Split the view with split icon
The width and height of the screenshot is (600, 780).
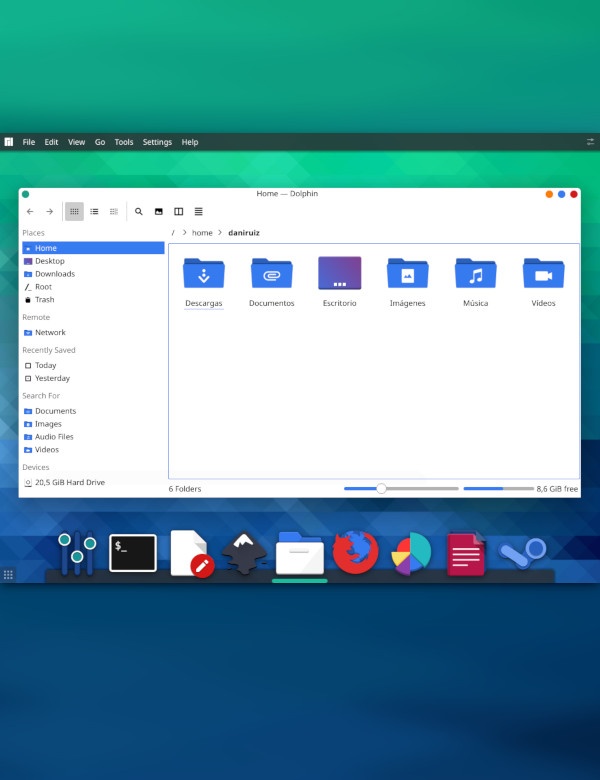[x=179, y=211]
